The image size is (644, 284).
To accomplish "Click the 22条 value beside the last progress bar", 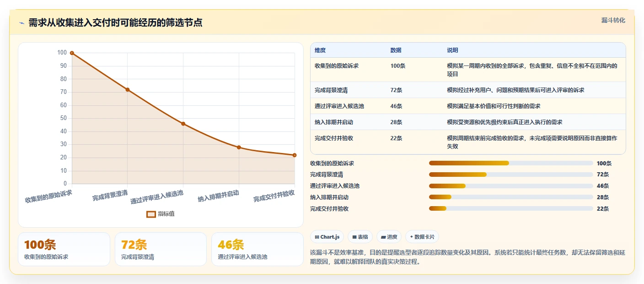I will click(603, 208).
